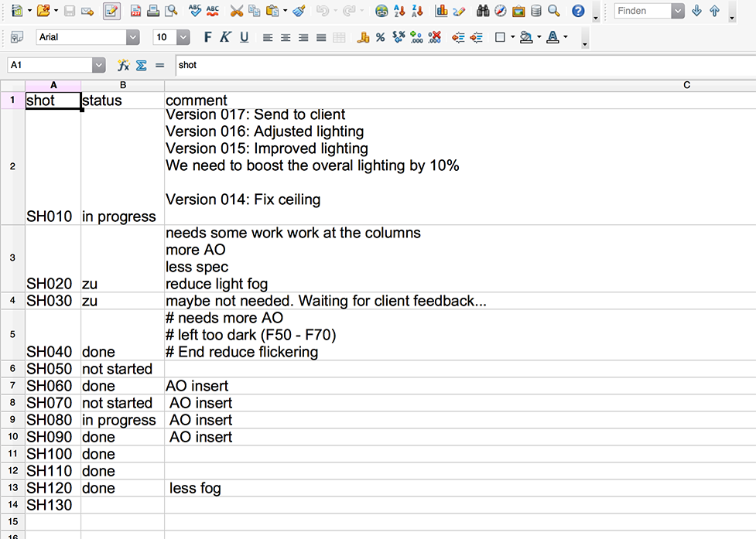This screenshot has width=756, height=539.
Task: Sort column ascending A to Z
Action: pos(400,11)
